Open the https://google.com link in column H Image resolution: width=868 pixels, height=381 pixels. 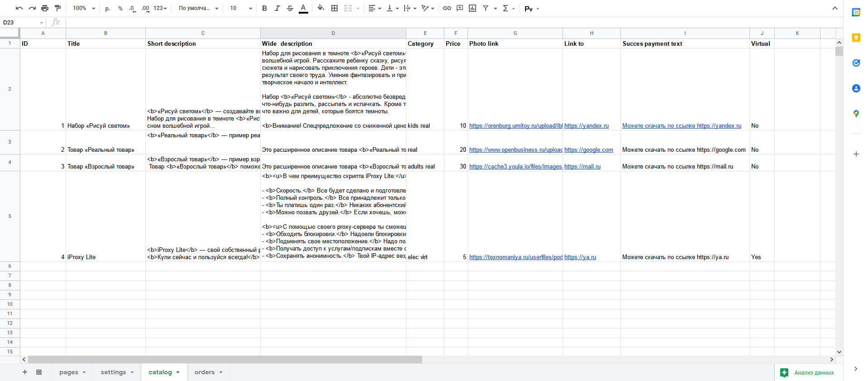tap(588, 150)
